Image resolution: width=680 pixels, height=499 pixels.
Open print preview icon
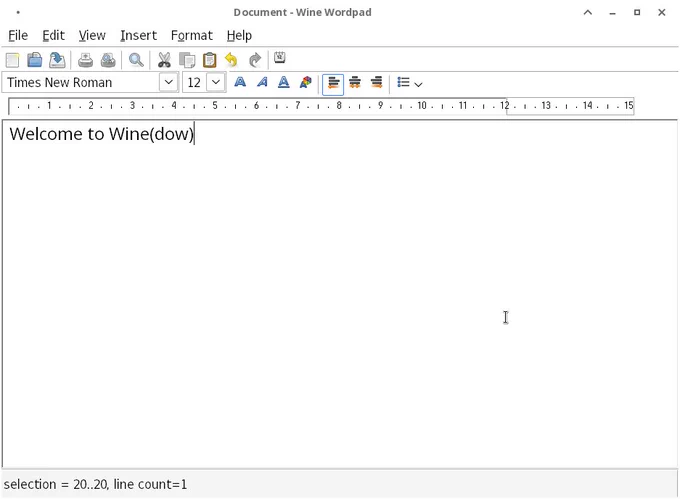(108, 60)
